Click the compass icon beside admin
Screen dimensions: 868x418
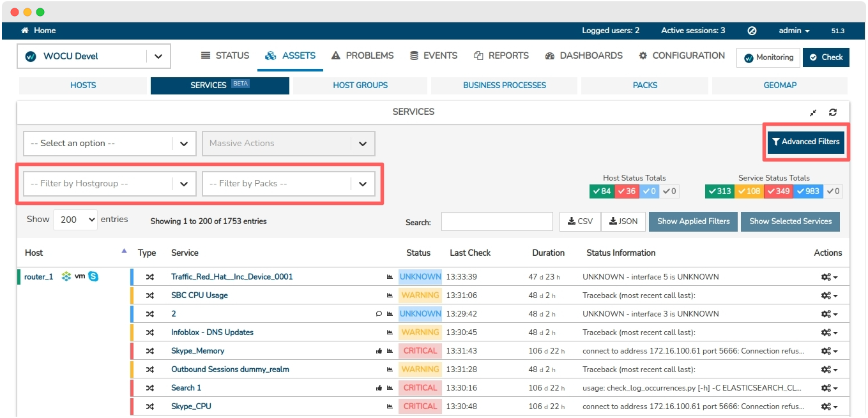click(x=752, y=31)
